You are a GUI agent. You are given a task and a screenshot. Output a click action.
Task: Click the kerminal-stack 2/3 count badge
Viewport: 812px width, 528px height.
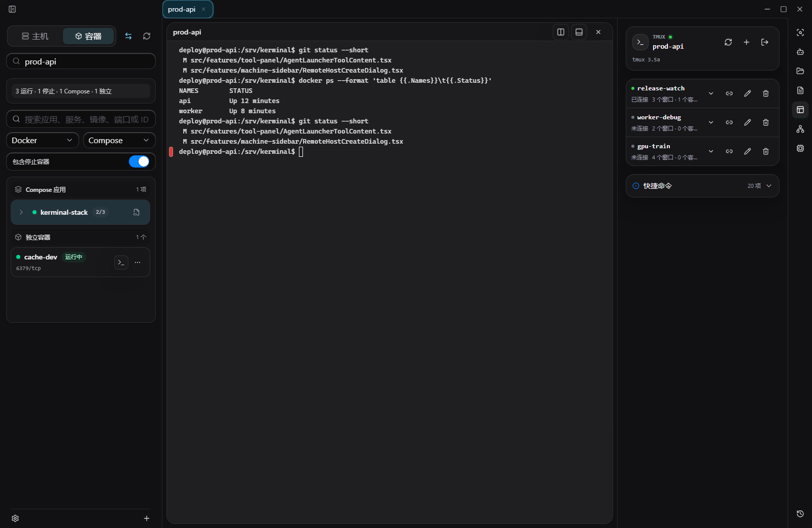pos(100,212)
